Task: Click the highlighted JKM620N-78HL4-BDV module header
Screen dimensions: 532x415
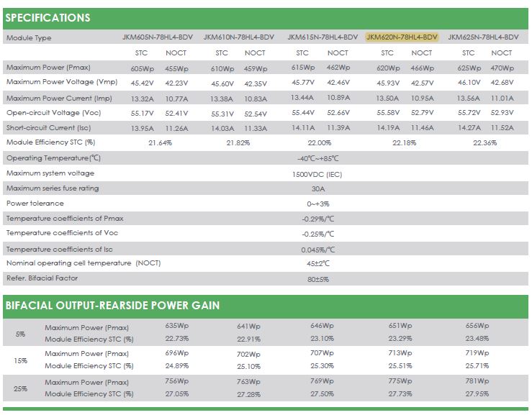Action: (402, 37)
